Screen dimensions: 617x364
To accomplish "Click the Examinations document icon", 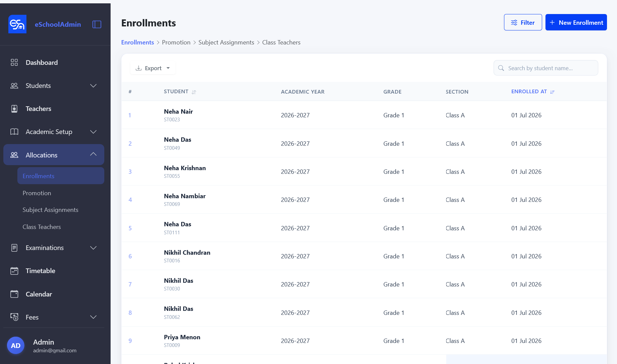I will pyautogui.click(x=14, y=248).
